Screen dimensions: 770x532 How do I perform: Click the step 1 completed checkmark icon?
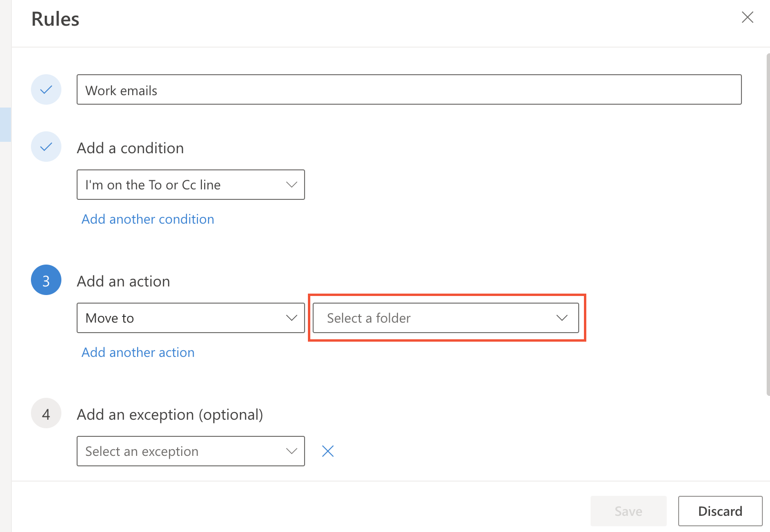tap(46, 89)
